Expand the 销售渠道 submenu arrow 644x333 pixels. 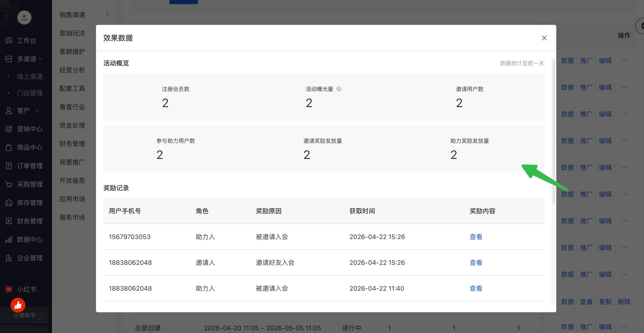(x=107, y=14)
